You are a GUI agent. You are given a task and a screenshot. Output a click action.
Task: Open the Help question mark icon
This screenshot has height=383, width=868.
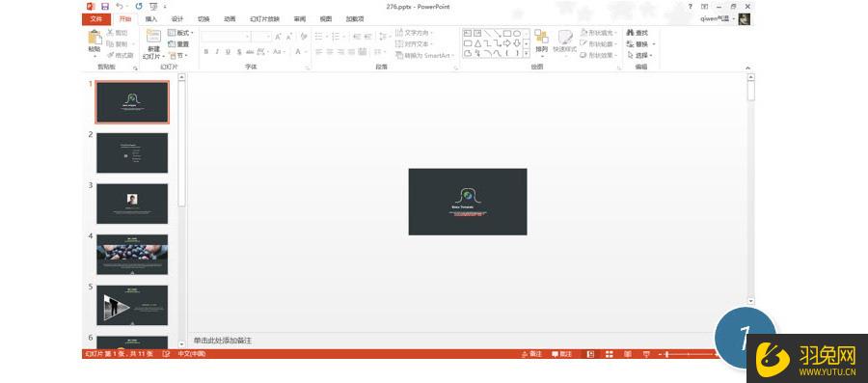[x=690, y=7]
